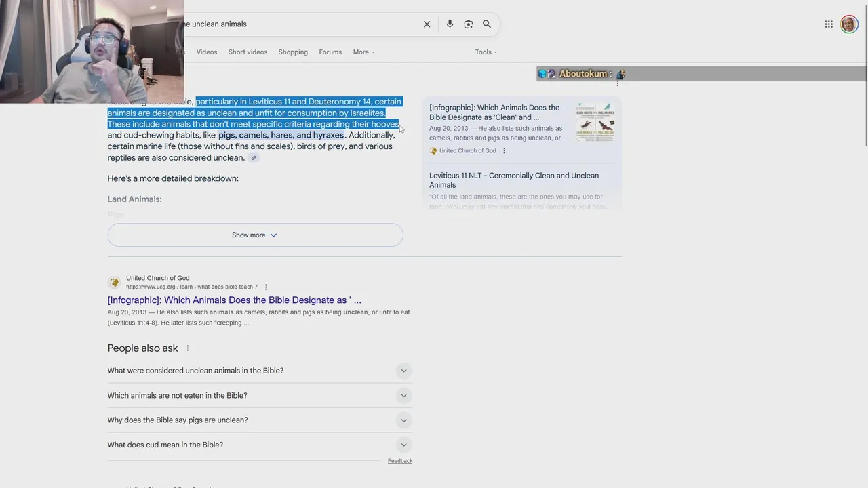Open Infographic source card in side panel
This screenshot has width=868, height=488.
pyautogui.click(x=522, y=129)
